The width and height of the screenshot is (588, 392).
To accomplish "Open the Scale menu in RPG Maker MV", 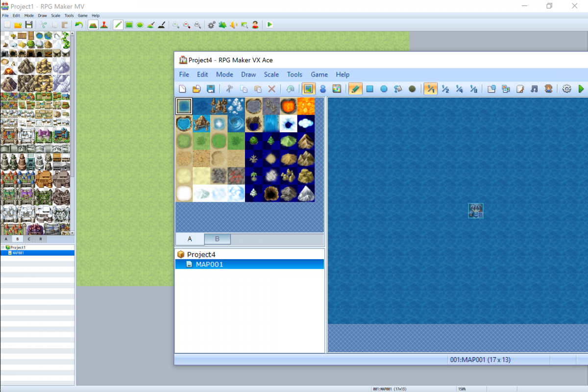I will coord(55,16).
